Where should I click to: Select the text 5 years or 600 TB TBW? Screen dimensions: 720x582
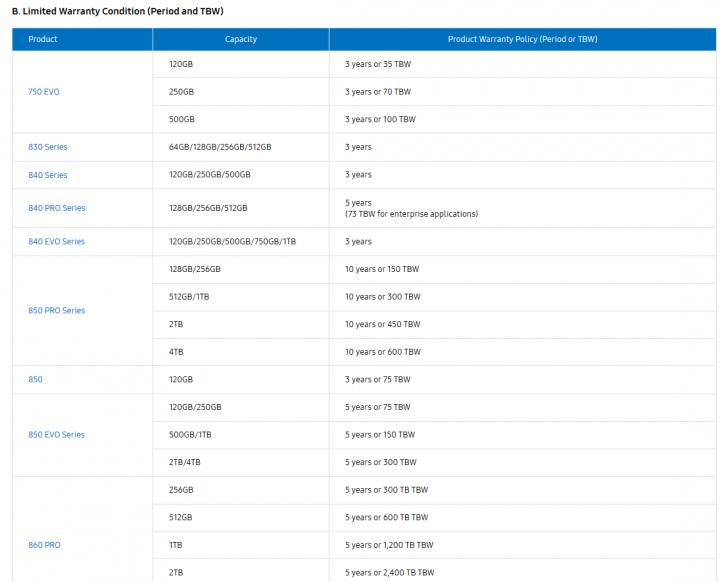387,517
